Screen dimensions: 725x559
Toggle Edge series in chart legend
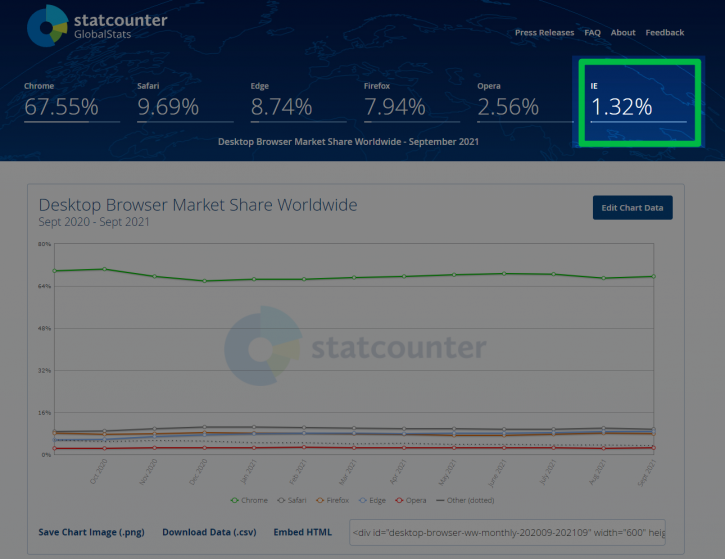[372, 500]
